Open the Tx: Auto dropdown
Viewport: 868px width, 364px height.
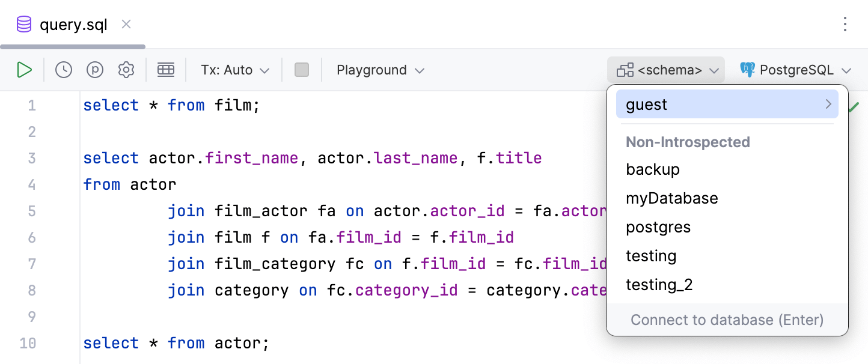[234, 70]
